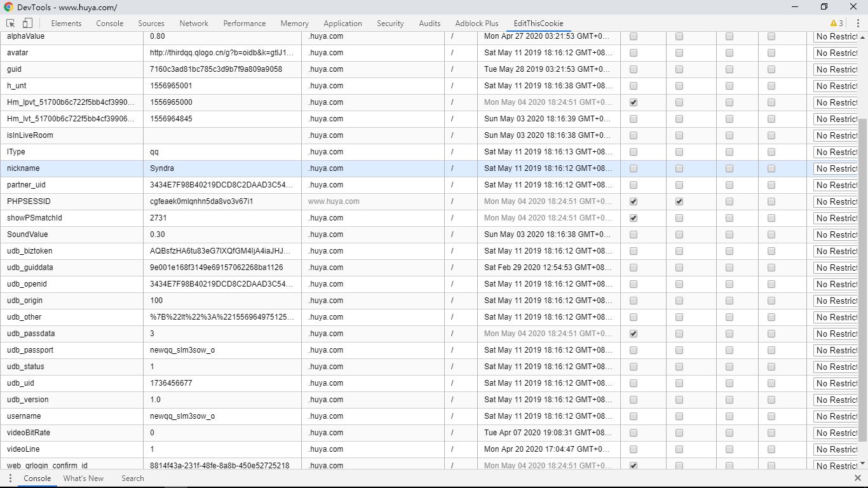The width and height of the screenshot is (868, 488).
Task: Uncheck the ticked checkbox in udb_passdata row
Action: coord(633,334)
